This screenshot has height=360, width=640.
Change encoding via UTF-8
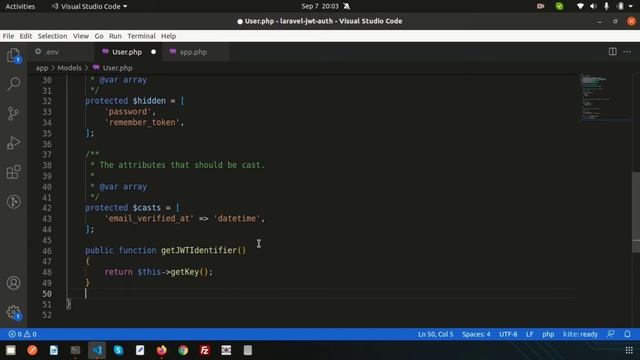coord(508,334)
